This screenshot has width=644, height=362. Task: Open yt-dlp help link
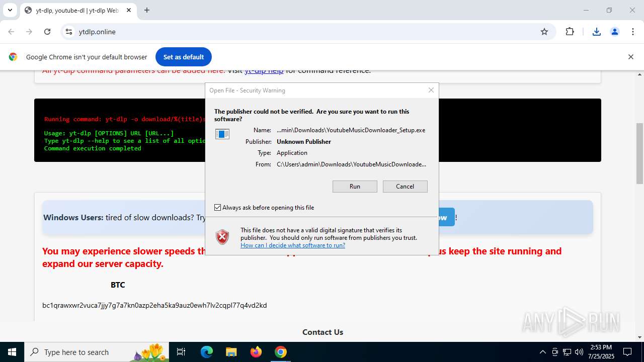tap(264, 70)
